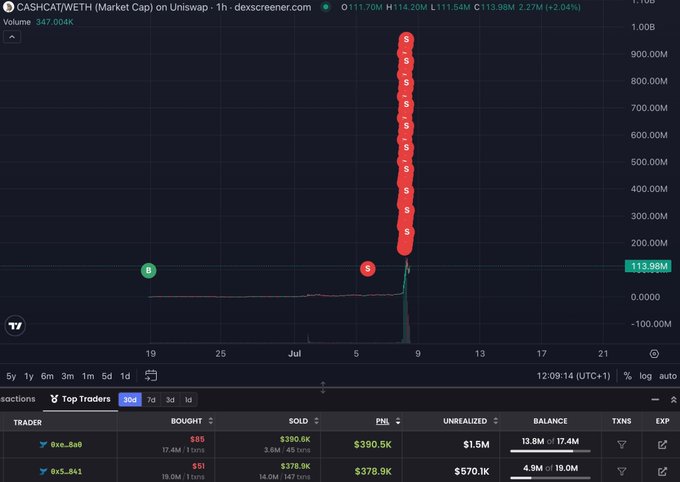Image resolution: width=680 pixels, height=482 pixels.
Task: Set chart range to 3m
Action: click(x=68, y=376)
